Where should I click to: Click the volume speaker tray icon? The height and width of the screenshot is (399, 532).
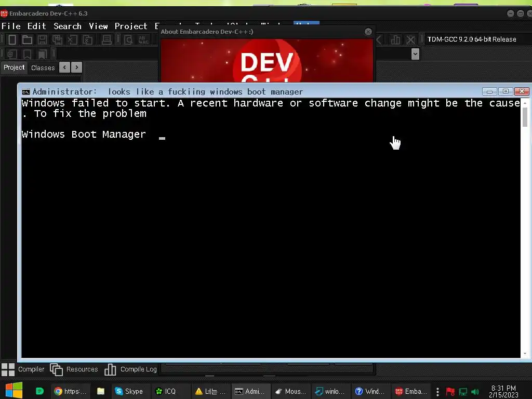click(475, 392)
